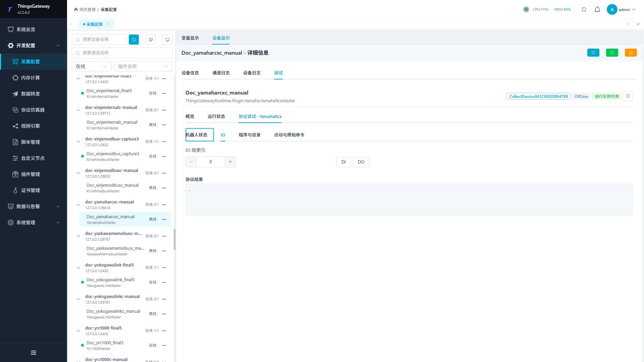Image resolution: width=644 pixels, height=362 pixels.
Task: Collapse the doc-yokogawalink-final5 channel
Action: [x=78, y=268]
